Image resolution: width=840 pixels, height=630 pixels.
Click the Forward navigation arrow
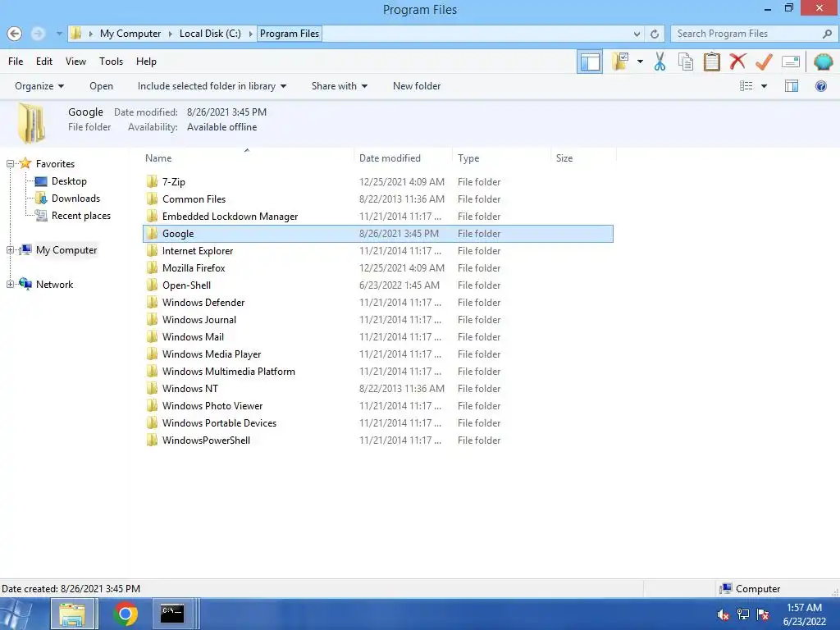[38, 34]
